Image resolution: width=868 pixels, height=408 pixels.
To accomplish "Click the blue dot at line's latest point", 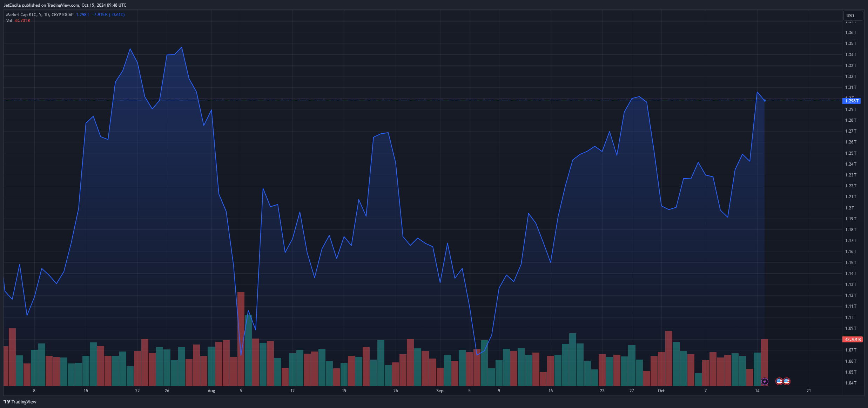I will tap(765, 101).
